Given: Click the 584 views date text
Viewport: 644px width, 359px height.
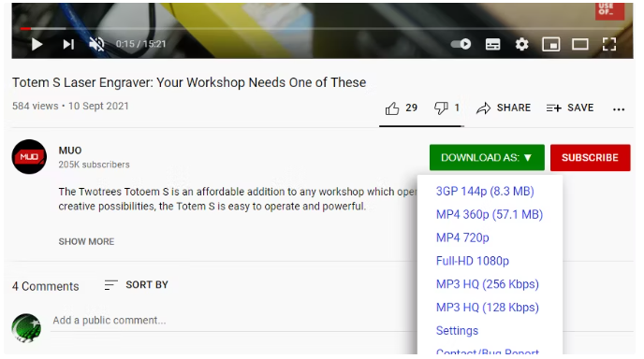Looking at the screenshot, I should click(x=70, y=107).
